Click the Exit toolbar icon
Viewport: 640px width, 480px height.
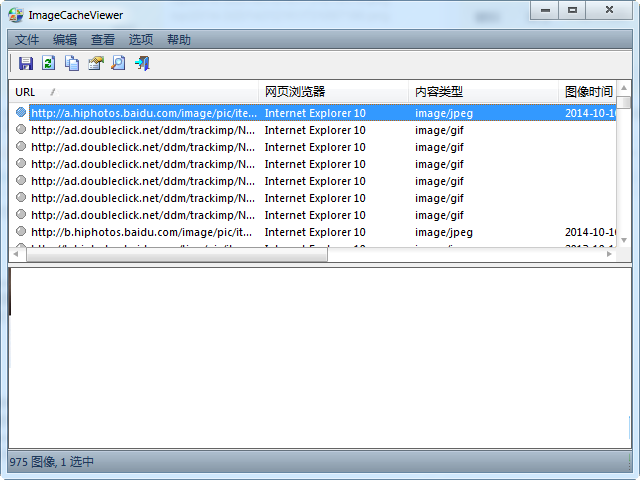tap(142, 64)
